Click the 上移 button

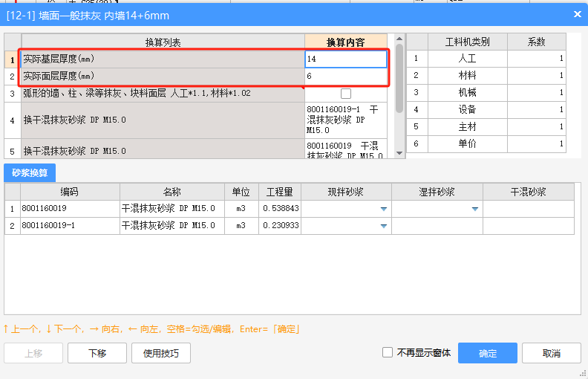33,353
